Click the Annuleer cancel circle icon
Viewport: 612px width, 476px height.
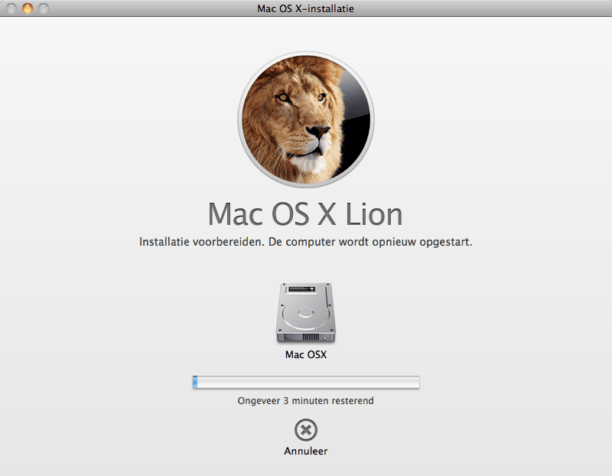306,430
